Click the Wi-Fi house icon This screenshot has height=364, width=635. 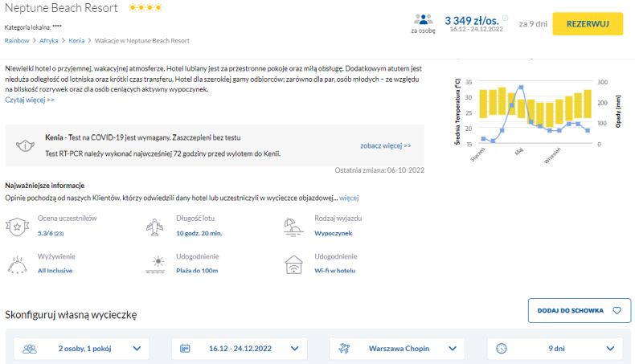294,264
